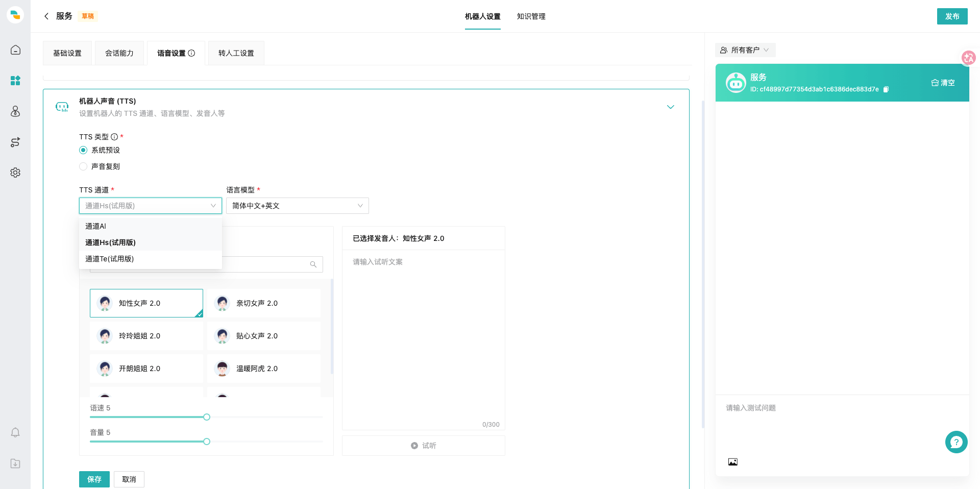
Task: Click the 保存 button
Action: (94, 479)
